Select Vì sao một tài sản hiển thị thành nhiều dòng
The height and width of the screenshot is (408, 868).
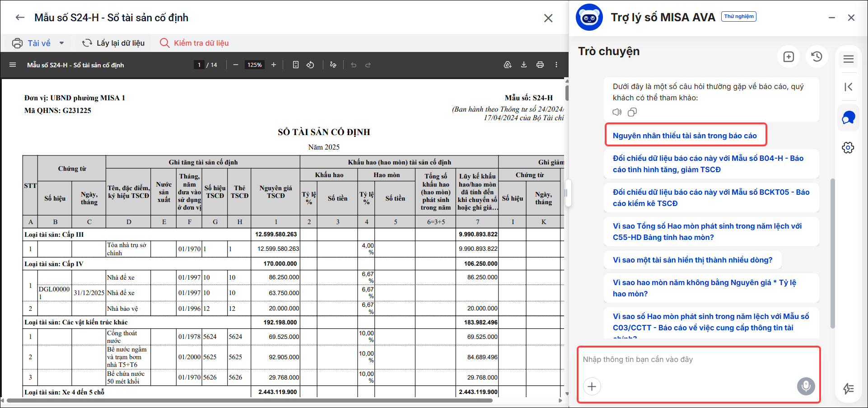click(x=693, y=260)
